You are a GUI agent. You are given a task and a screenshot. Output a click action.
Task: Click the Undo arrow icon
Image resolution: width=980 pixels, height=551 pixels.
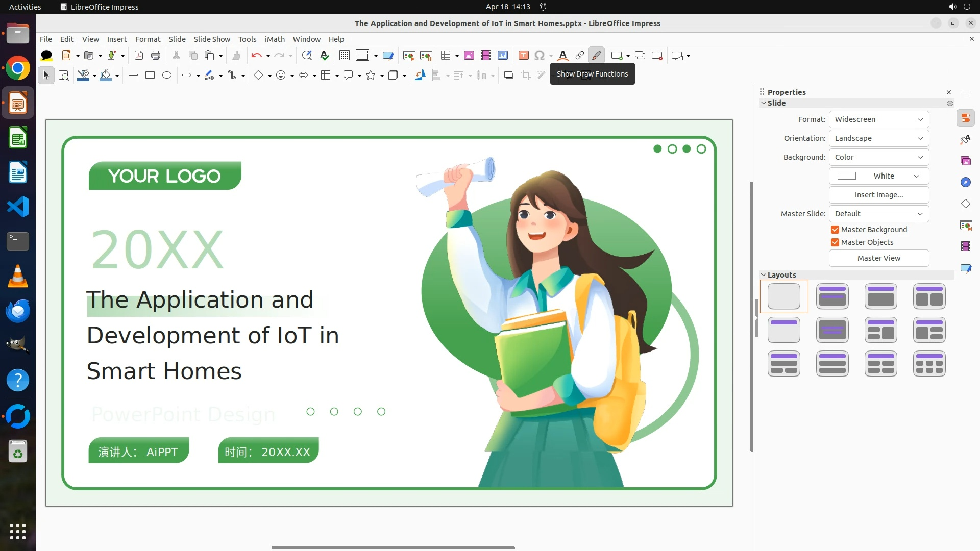click(256, 56)
